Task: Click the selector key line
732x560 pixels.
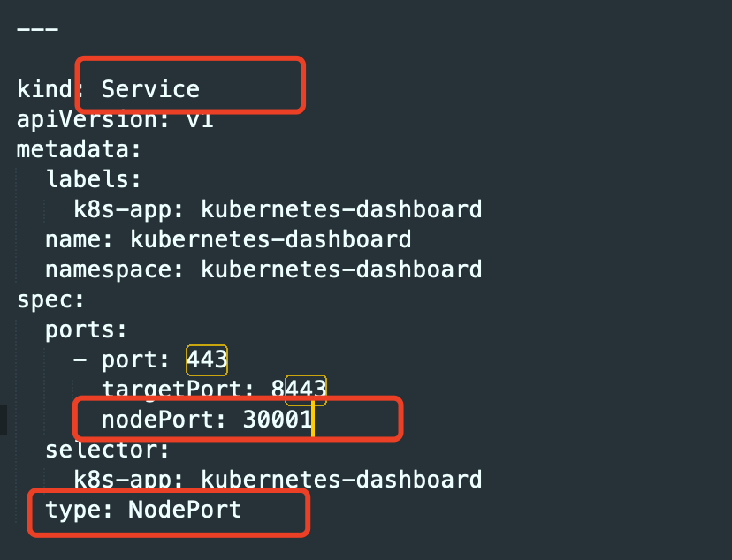Action: pos(107,450)
